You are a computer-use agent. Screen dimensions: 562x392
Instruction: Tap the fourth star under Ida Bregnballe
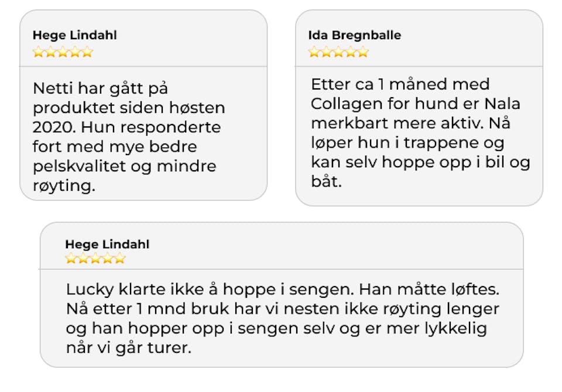coord(351,52)
